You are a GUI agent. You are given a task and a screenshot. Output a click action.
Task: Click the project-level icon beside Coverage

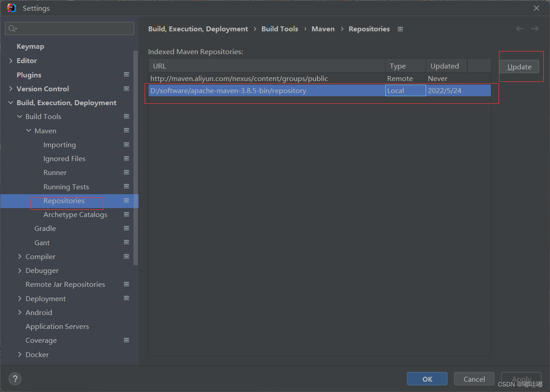click(x=127, y=340)
